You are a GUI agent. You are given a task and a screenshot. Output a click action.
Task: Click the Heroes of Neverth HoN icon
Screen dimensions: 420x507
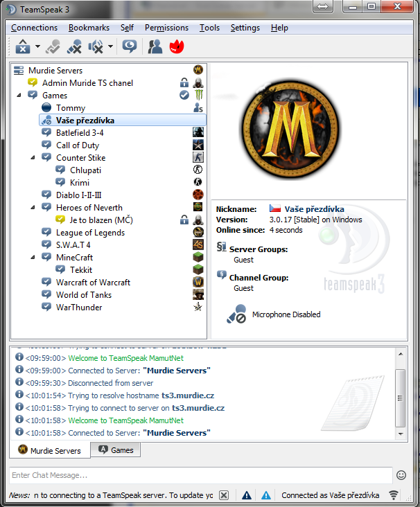point(198,207)
